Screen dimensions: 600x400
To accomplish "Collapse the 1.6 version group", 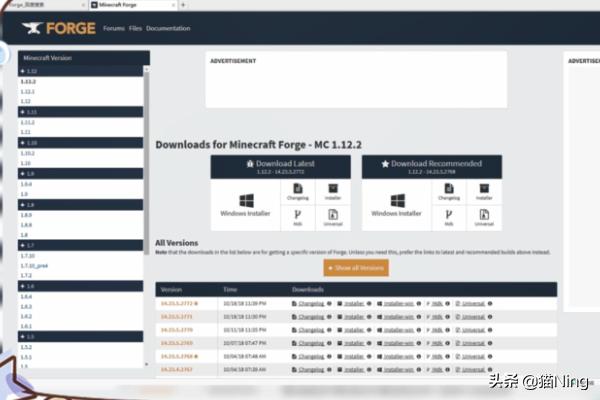I will pos(80,286).
